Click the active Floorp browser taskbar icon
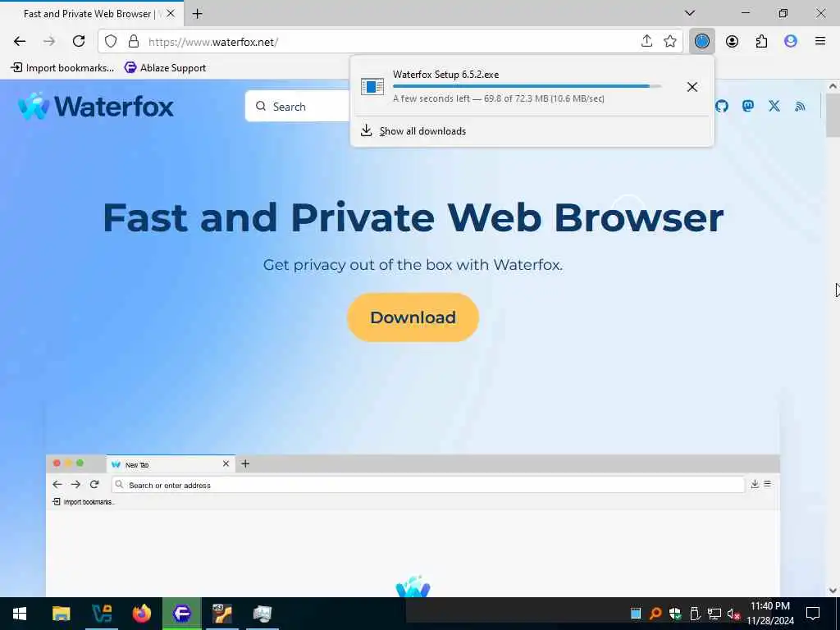 (x=181, y=614)
